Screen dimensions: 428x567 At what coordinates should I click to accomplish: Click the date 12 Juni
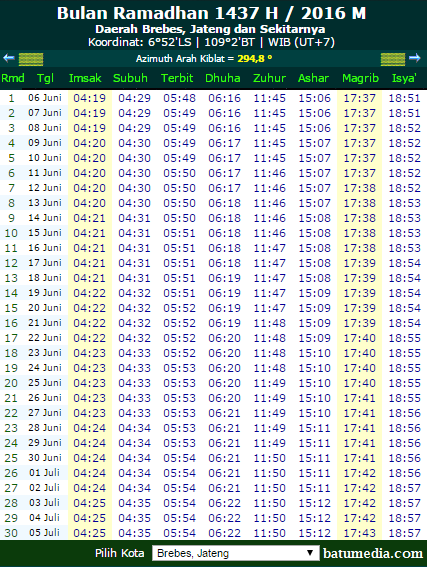(x=45, y=188)
